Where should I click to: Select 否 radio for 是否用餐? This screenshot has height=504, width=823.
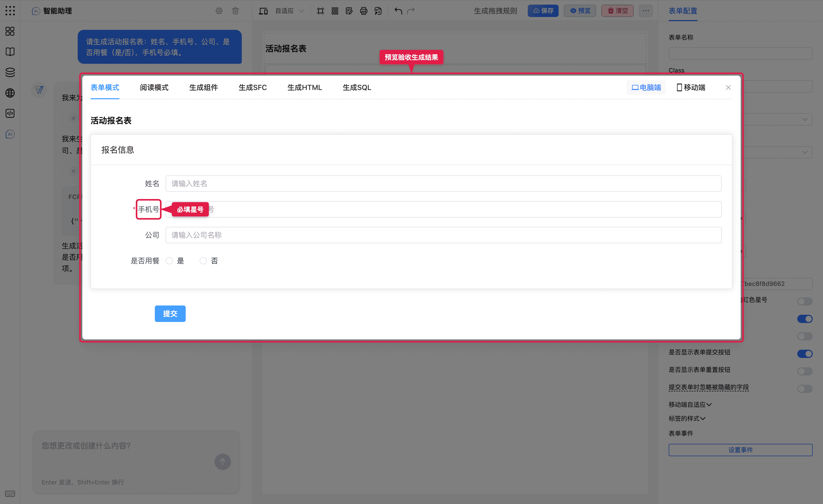click(203, 260)
